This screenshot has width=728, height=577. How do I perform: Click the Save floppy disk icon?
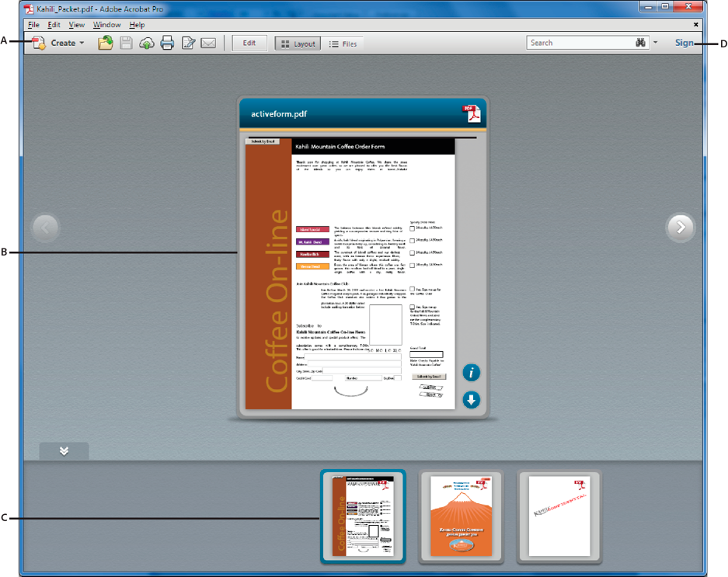pyautogui.click(x=126, y=43)
